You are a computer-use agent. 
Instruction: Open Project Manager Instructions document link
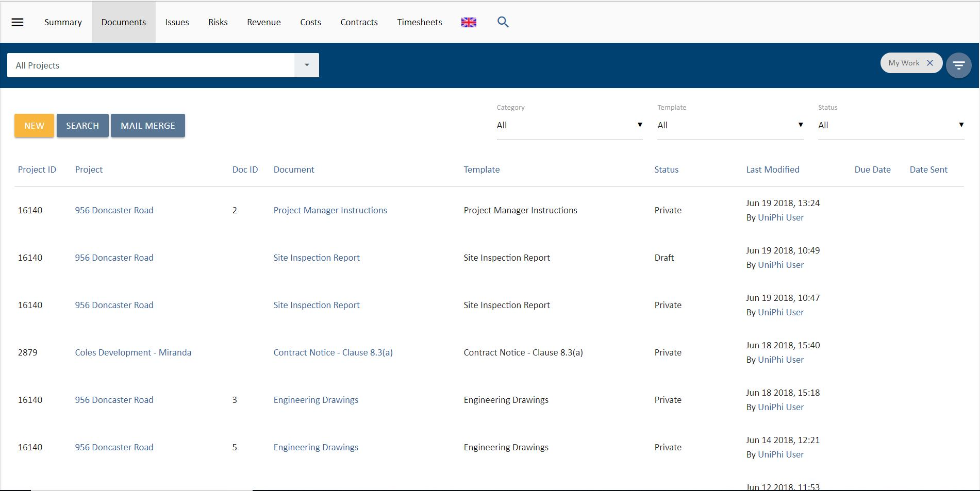coord(330,210)
